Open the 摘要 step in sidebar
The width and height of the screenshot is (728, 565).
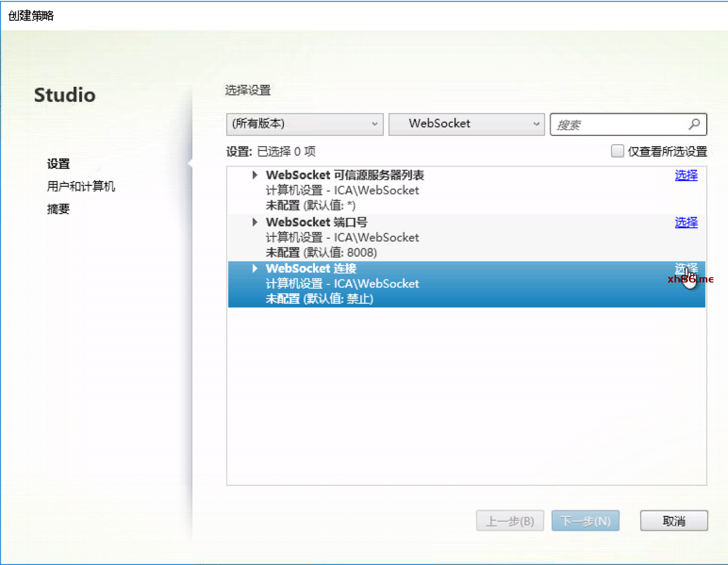click(58, 209)
